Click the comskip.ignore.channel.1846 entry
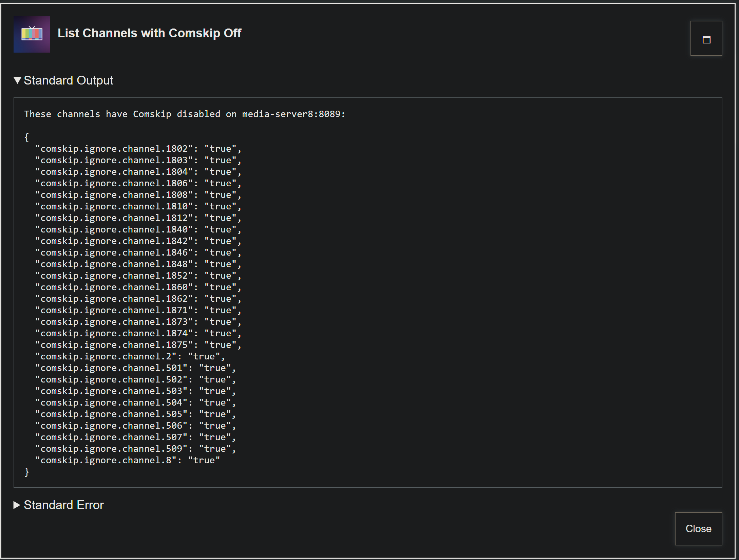Image resolution: width=739 pixels, height=560 pixels. pyautogui.click(x=138, y=253)
